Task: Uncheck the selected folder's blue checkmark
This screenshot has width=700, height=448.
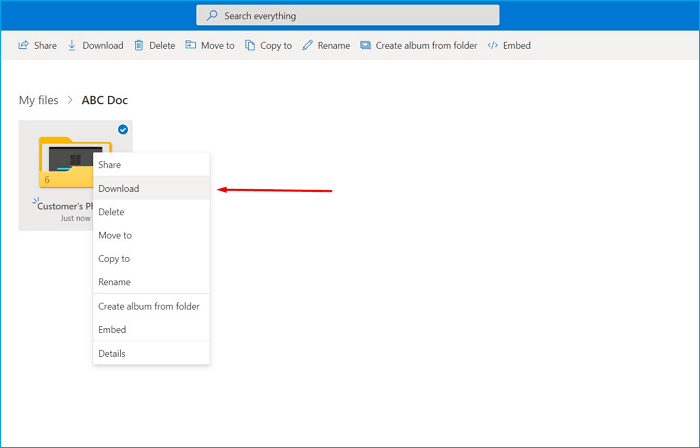Action: (x=122, y=130)
